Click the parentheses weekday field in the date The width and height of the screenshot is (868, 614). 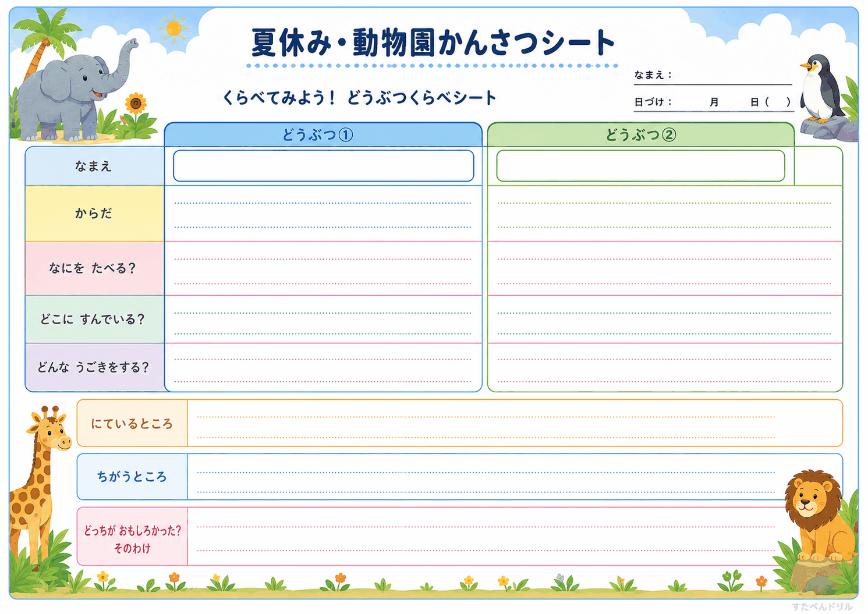point(778,102)
